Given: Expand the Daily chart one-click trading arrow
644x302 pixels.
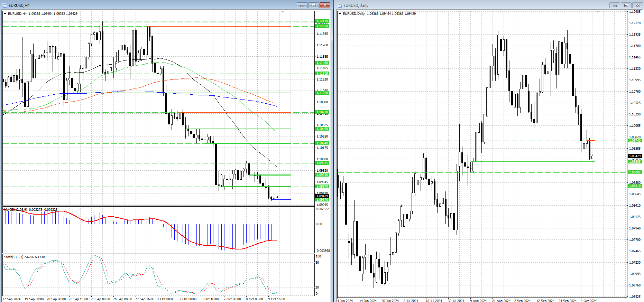Looking at the screenshot, I should pyautogui.click(x=340, y=14).
